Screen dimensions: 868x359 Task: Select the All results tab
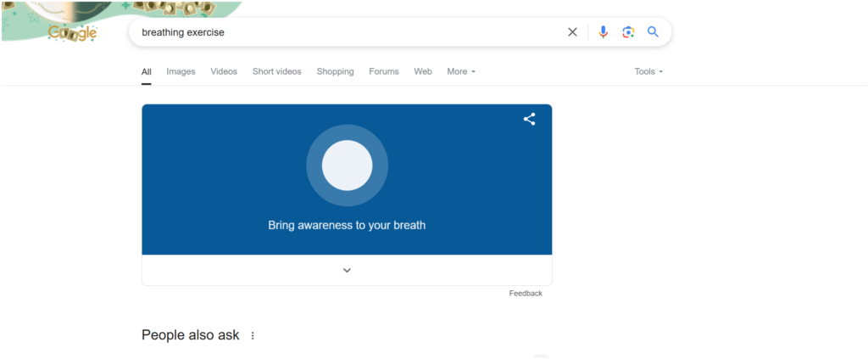click(146, 72)
